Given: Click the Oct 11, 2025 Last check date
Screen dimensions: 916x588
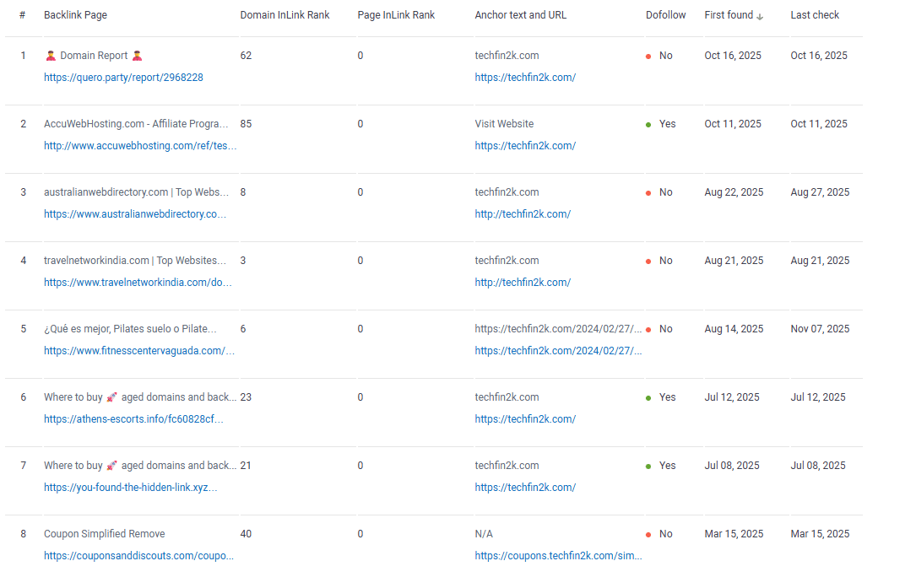Looking at the screenshot, I should pos(819,124).
